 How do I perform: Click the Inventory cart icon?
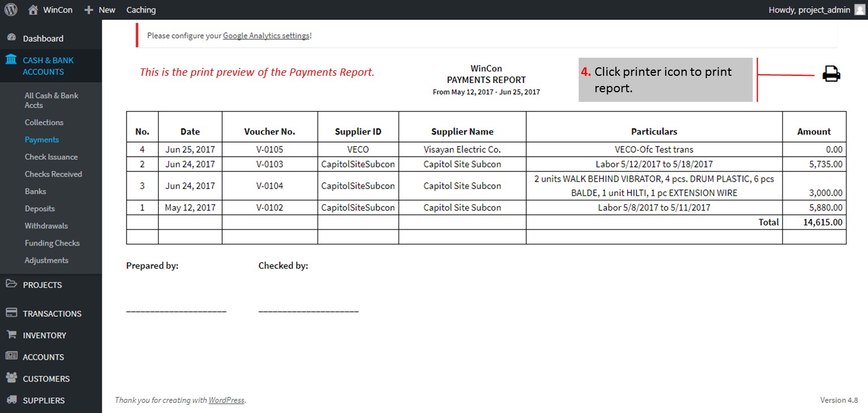(x=11, y=335)
